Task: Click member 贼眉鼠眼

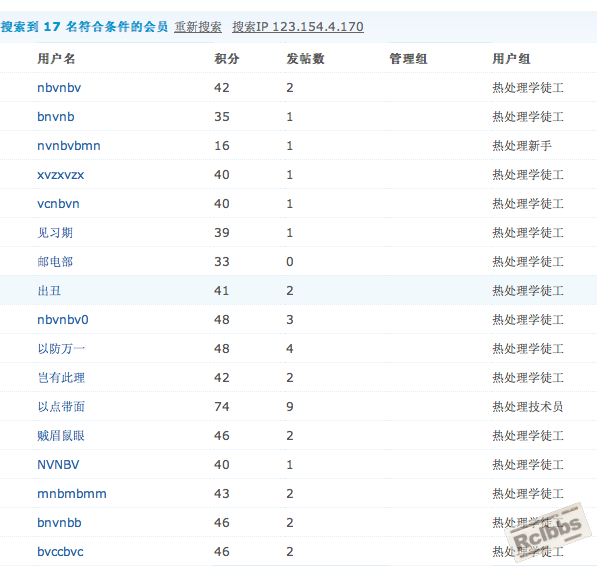Action: click(61, 436)
